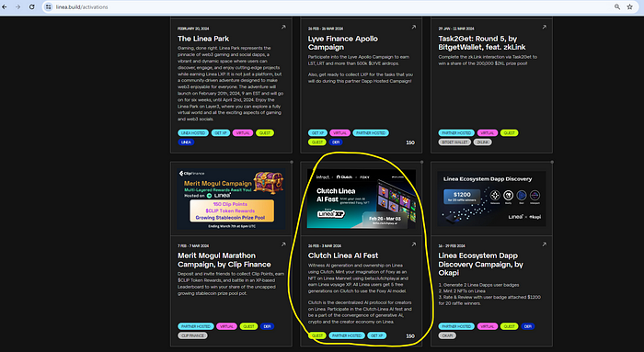Select QUEST tag on Clutch Linea AI Fest card

pos(317,335)
